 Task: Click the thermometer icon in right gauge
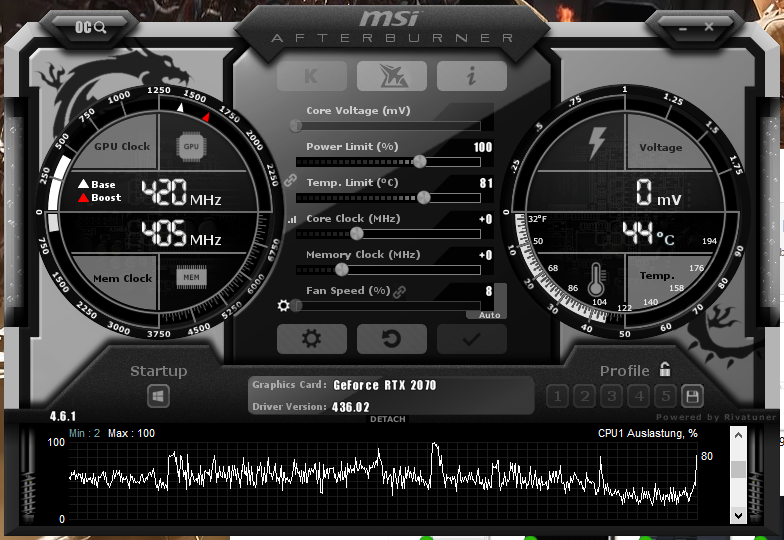[x=596, y=280]
